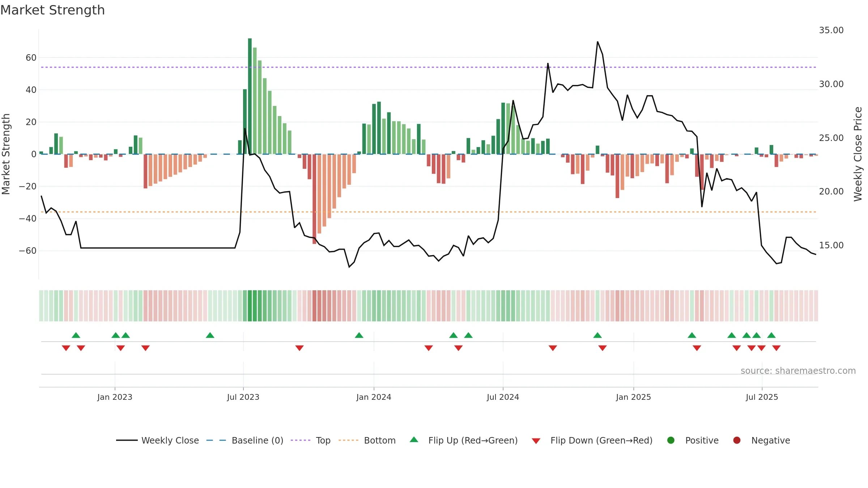Click the Jul 2024 axis label

tap(503, 397)
